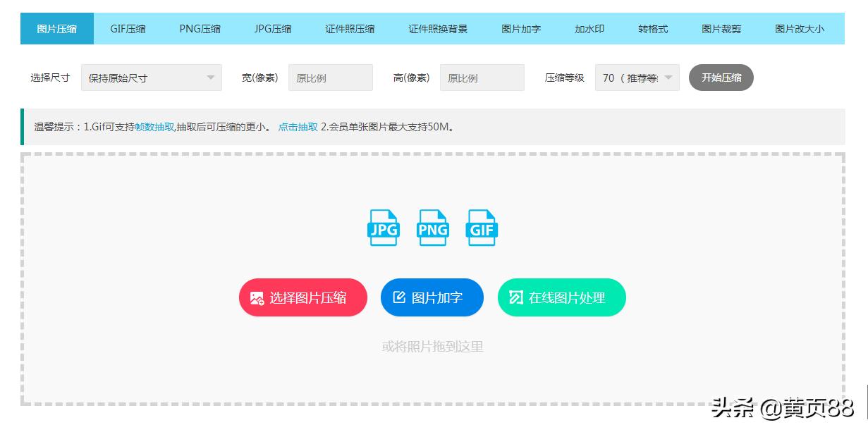Open the 压缩等级 compression level dropdown
868x432 pixels.
[637, 78]
